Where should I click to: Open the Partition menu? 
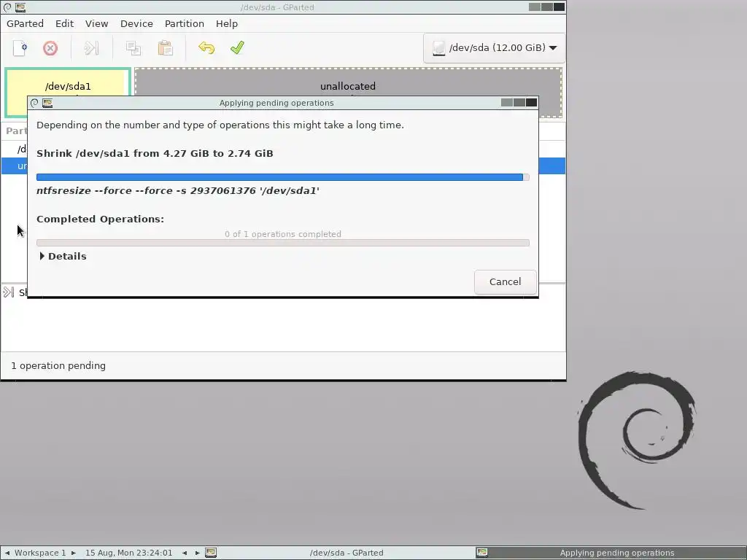tap(185, 23)
